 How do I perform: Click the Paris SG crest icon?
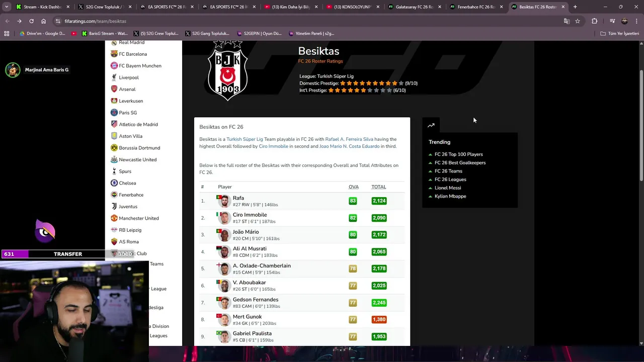click(x=114, y=113)
